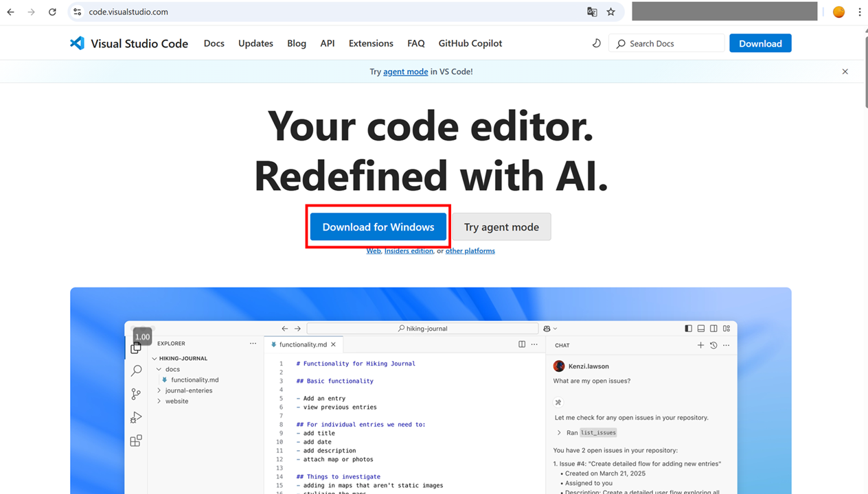Open Run and Debug icon in preview
Image resolution: width=868 pixels, height=494 pixels.
(136, 417)
